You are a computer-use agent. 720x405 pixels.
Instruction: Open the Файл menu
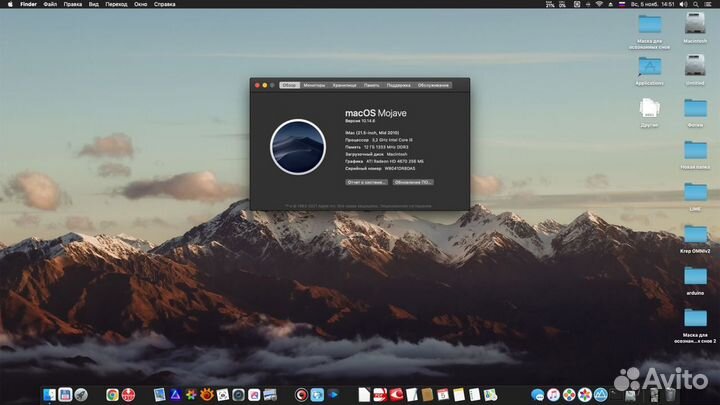click(50, 4)
